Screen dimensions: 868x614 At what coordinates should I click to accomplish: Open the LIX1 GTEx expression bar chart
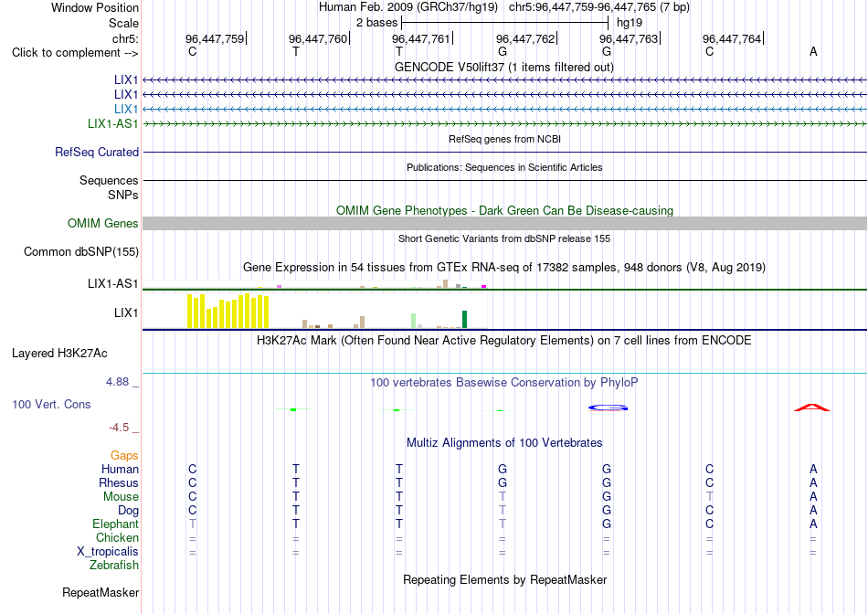coord(315,312)
